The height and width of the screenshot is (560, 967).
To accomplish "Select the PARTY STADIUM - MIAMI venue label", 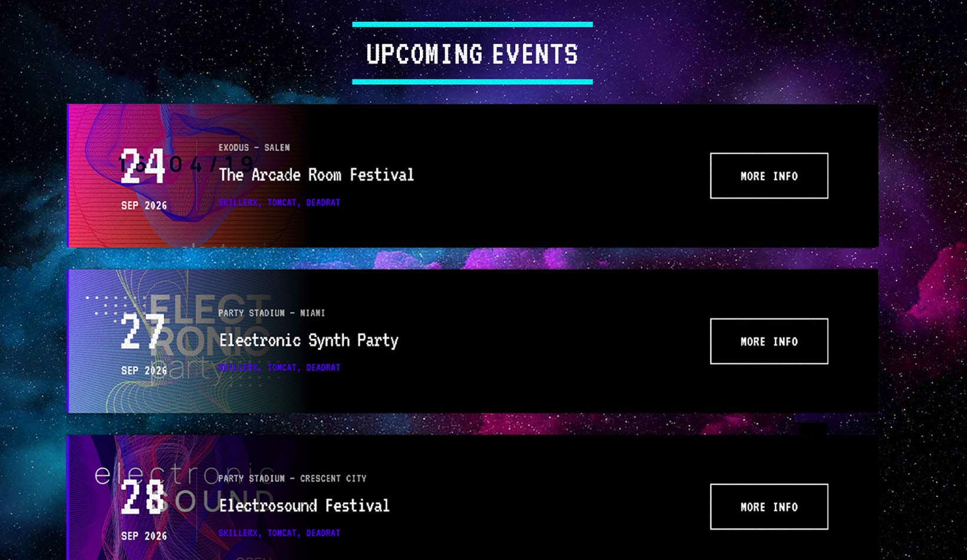I will (x=271, y=313).
